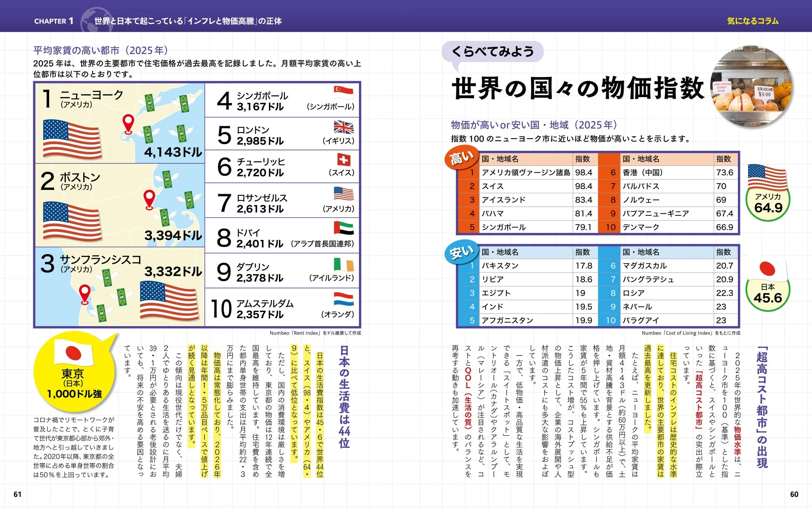This screenshot has width=812, height=509.
Task: Click the blue 安い badge
Action: click(461, 251)
